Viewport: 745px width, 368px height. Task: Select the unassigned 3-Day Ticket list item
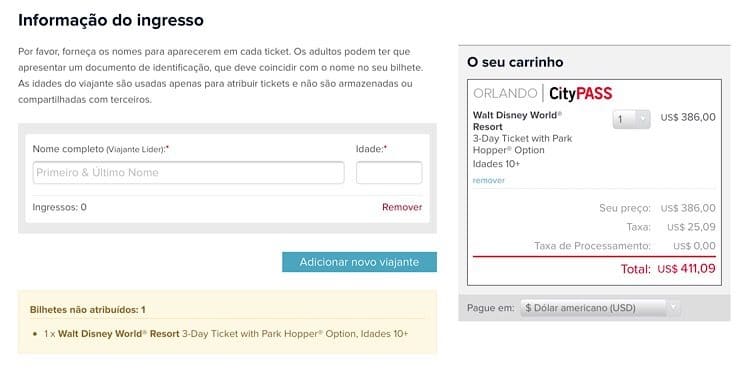pos(226,334)
